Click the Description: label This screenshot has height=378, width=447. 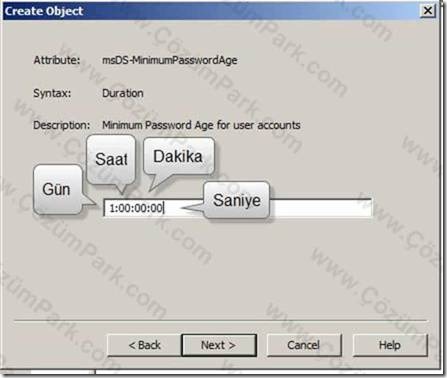click(62, 125)
